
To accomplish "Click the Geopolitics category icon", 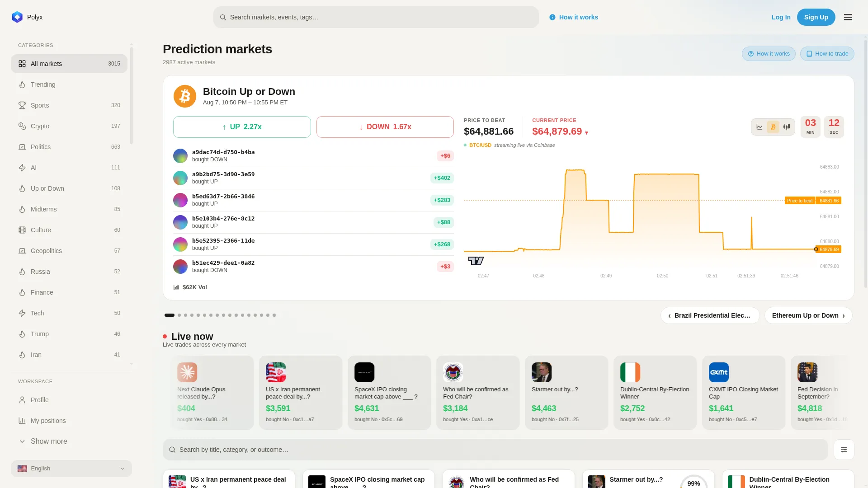I will pyautogui.click(x=22, y=251).
